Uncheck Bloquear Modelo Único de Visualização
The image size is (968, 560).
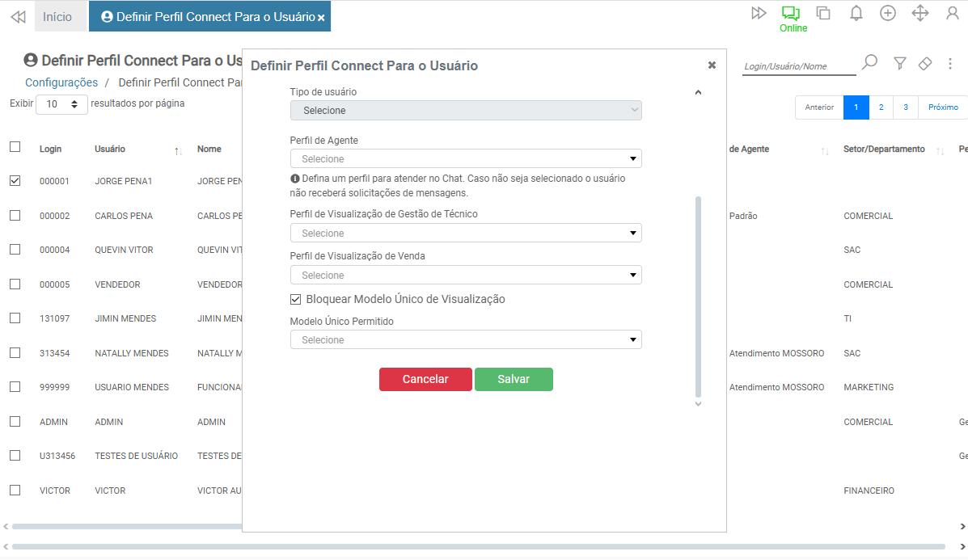(296, 300)
